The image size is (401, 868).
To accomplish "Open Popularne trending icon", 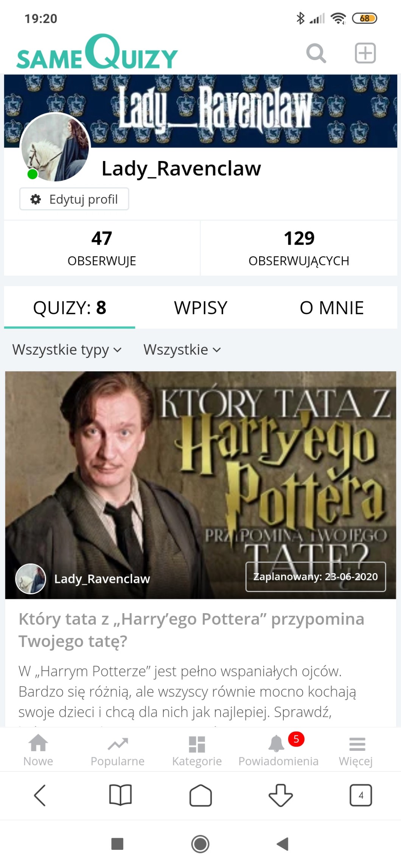I will (x=118, y=750).
